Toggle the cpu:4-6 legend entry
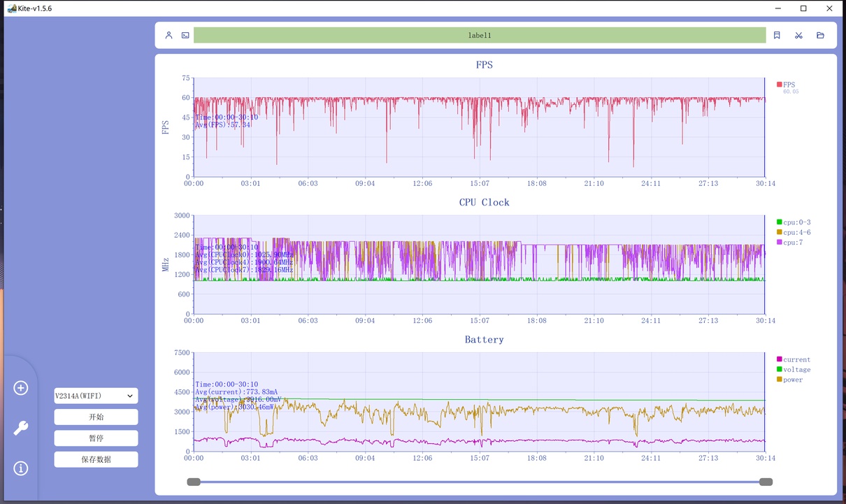 pos(794,232)
